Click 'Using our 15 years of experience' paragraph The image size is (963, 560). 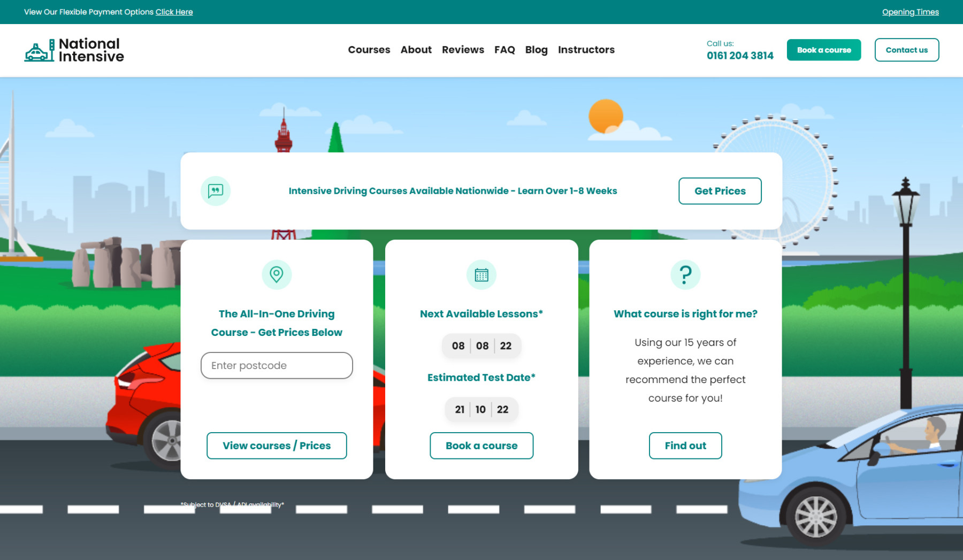(685, 370)
